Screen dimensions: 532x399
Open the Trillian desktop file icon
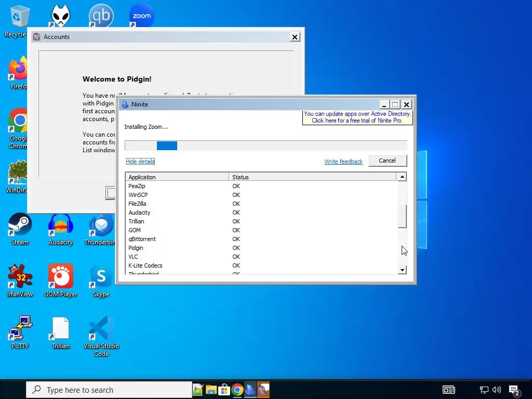tap(60, 332)
